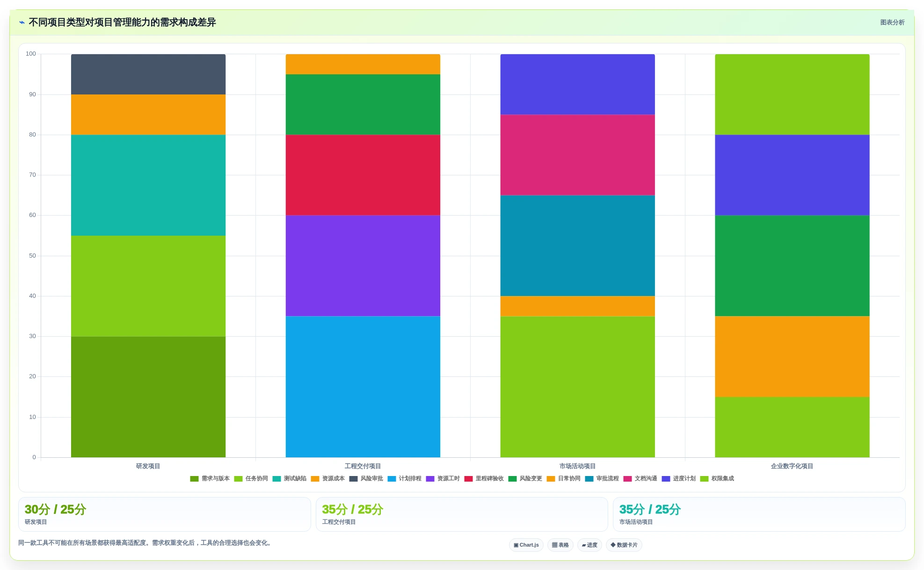Hide the 风险审批 legend entry
Screen dimensions: 924x570
tap(366, 479)
